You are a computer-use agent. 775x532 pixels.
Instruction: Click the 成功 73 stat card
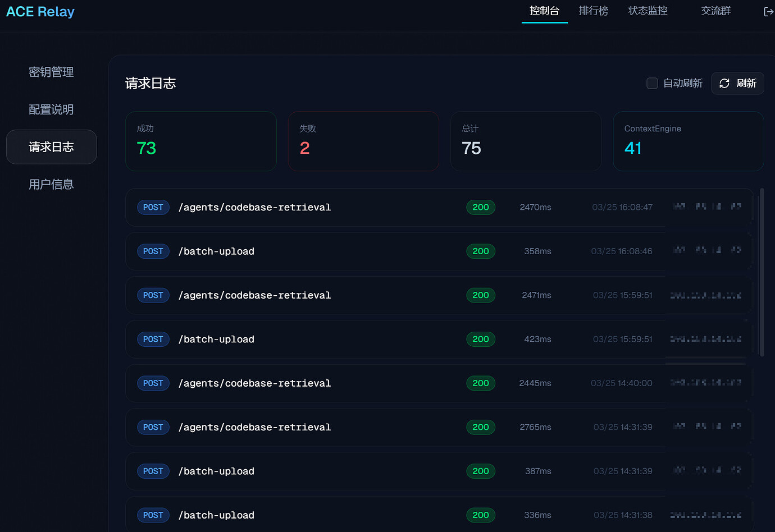pos(201,141)
